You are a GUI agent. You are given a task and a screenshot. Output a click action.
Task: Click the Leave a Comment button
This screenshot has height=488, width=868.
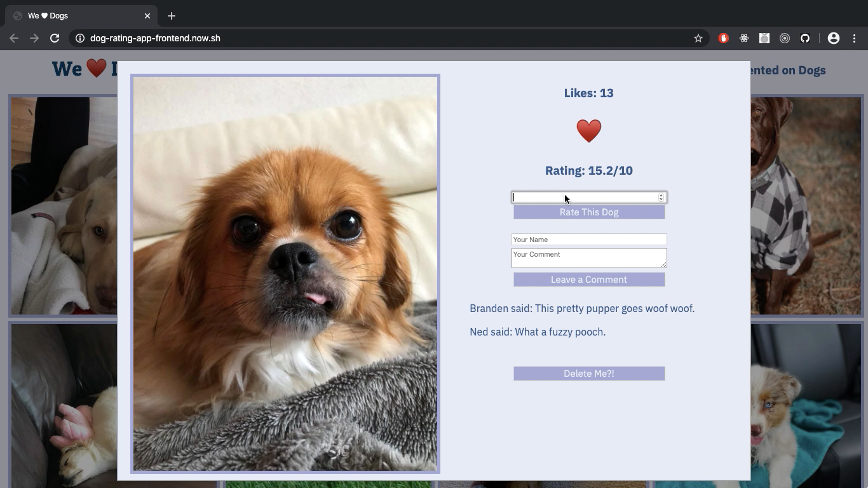click(x=589, y=280)
